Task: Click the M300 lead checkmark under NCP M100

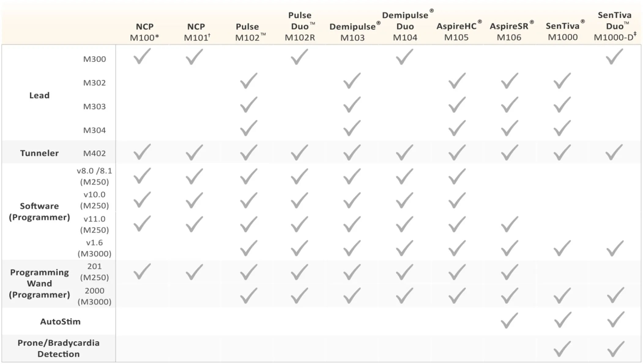Action: coord(142,57)
